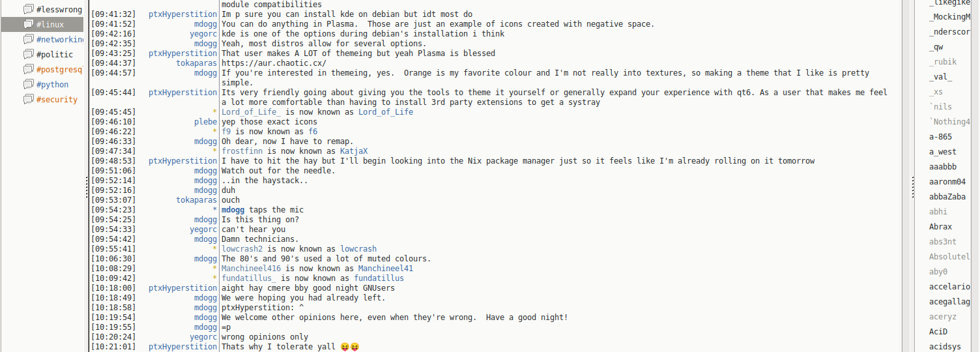Viewport: 980px width, 352px height.
Task: Click the #postgresql channel chat icon
Action: click(x=28, y=70)
